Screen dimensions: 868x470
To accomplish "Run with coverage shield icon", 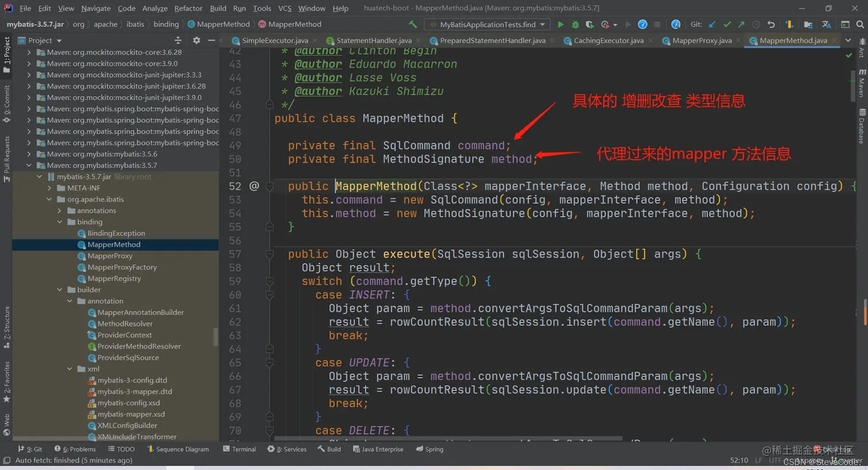I will pos(590,24).
